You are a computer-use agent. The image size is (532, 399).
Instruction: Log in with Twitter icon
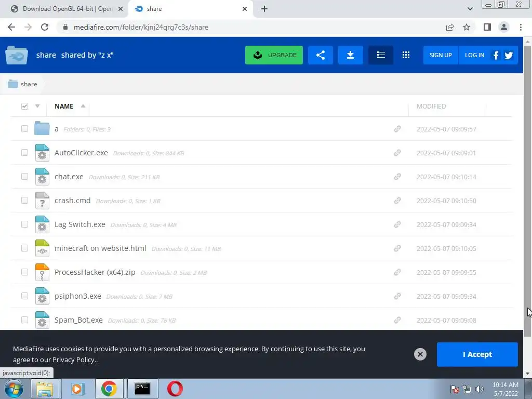click(509, 55)
